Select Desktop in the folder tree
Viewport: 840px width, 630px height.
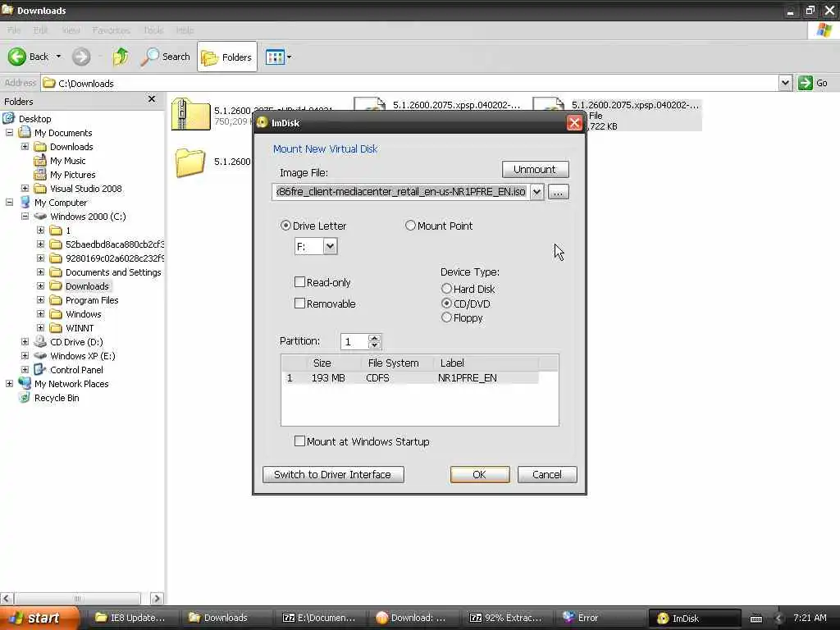[34, 119]
